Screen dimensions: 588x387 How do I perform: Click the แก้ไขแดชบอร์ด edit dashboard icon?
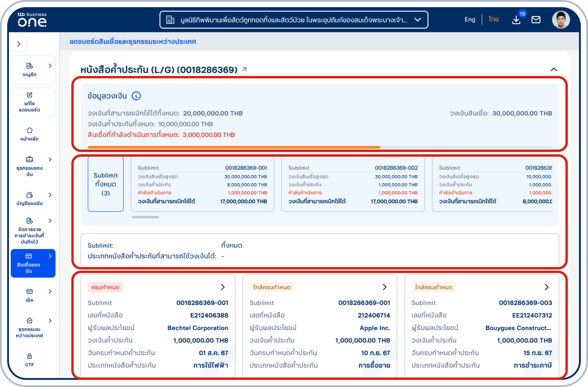pos(29,95)
